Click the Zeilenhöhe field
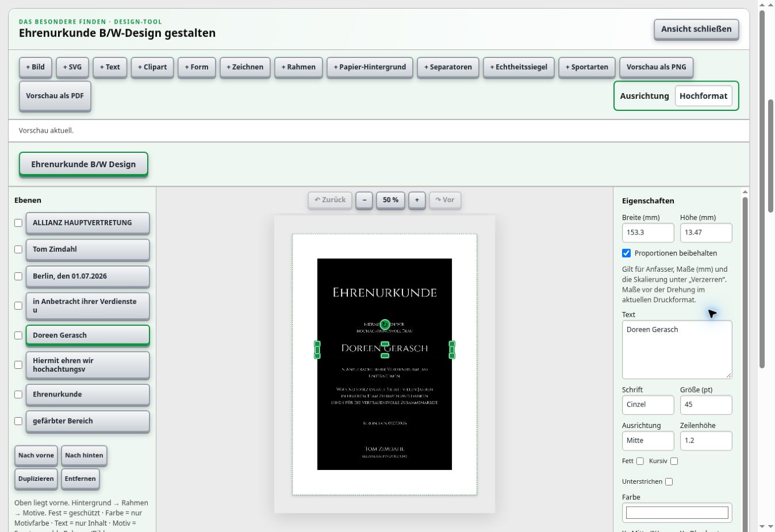775x532 pixels. (706, 441)
